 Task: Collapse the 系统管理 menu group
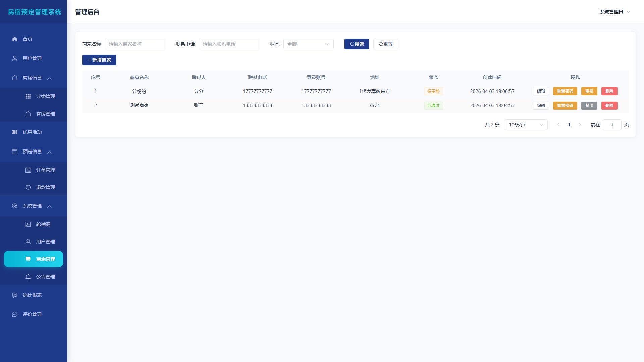click(49, 206)
